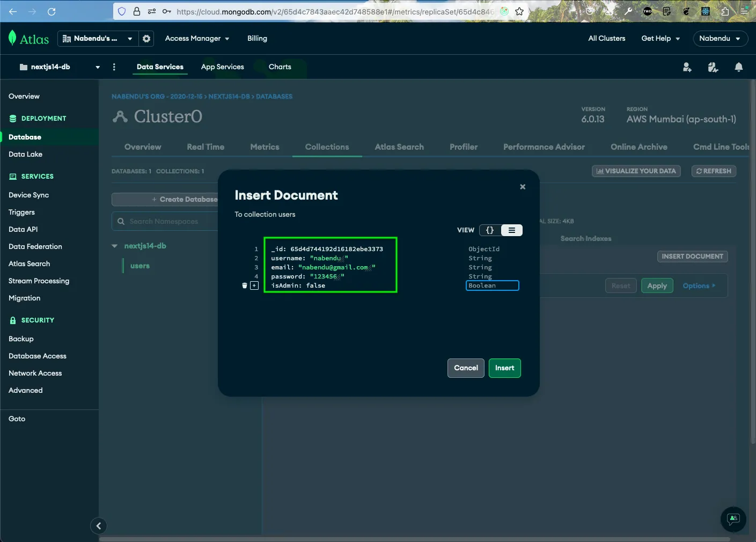Click the Cancel button in dialog
The image size is (756, 542).
pyautogui.click(x=466, y=368)
